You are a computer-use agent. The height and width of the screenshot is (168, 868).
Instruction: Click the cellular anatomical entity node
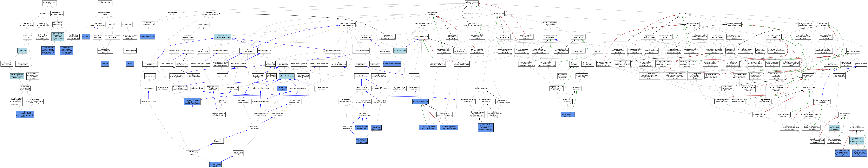(x=105, y=13)
